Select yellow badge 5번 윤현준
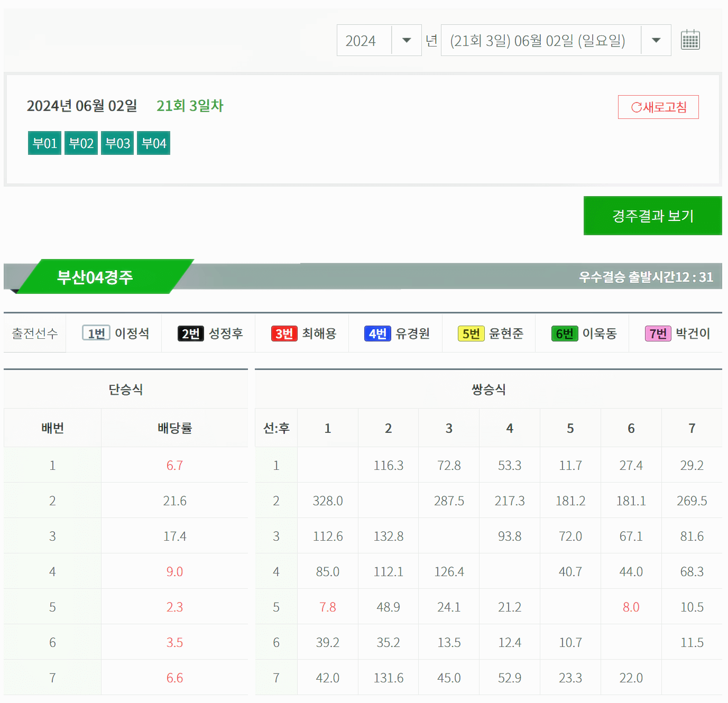 click(489, 333)
